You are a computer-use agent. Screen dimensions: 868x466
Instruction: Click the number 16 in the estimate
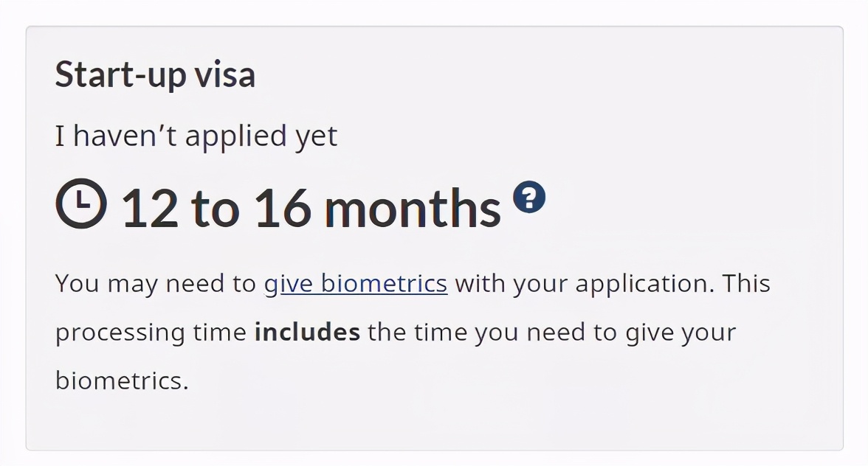(282, 209)
